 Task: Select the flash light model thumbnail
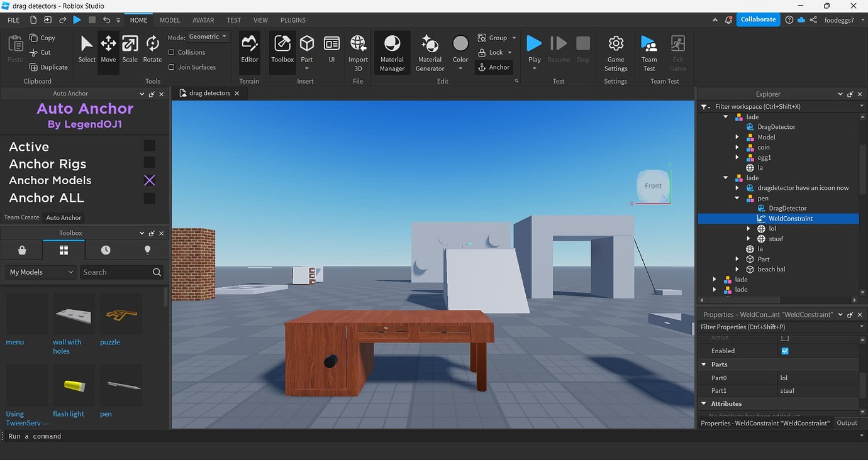tap(72, 384)
